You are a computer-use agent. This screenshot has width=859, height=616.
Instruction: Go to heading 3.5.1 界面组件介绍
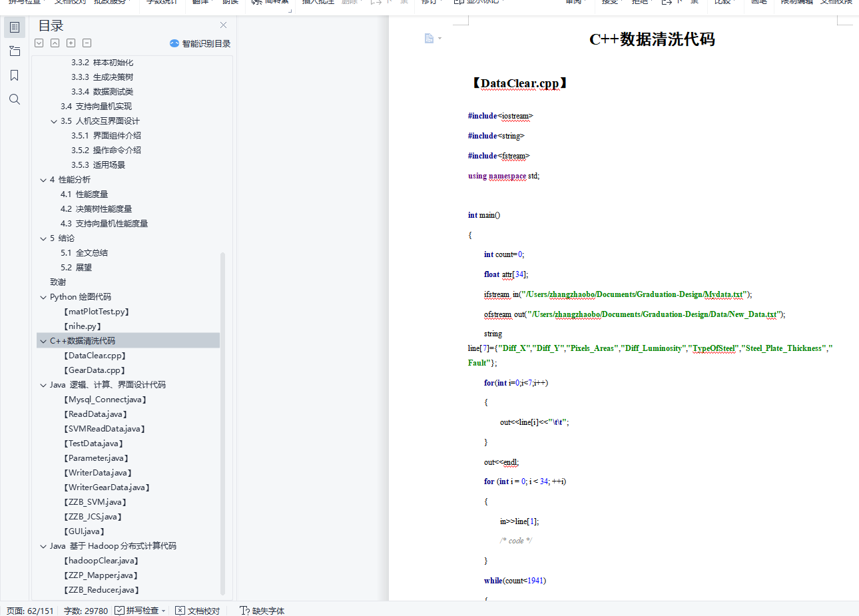pos(106,136)
